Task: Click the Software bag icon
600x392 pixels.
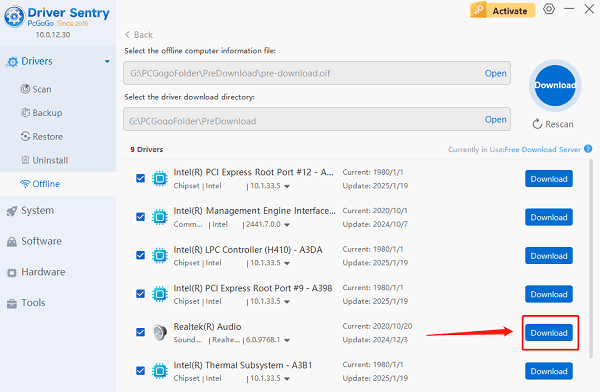Action: [x=12, y=242]
